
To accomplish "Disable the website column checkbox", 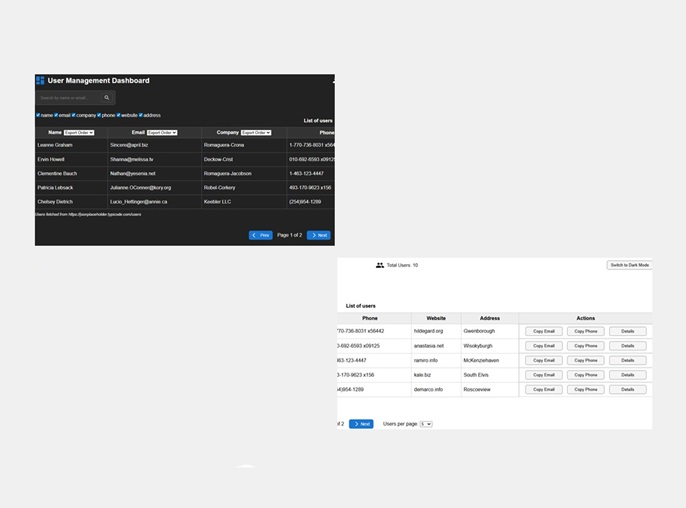I will [118, 115].
